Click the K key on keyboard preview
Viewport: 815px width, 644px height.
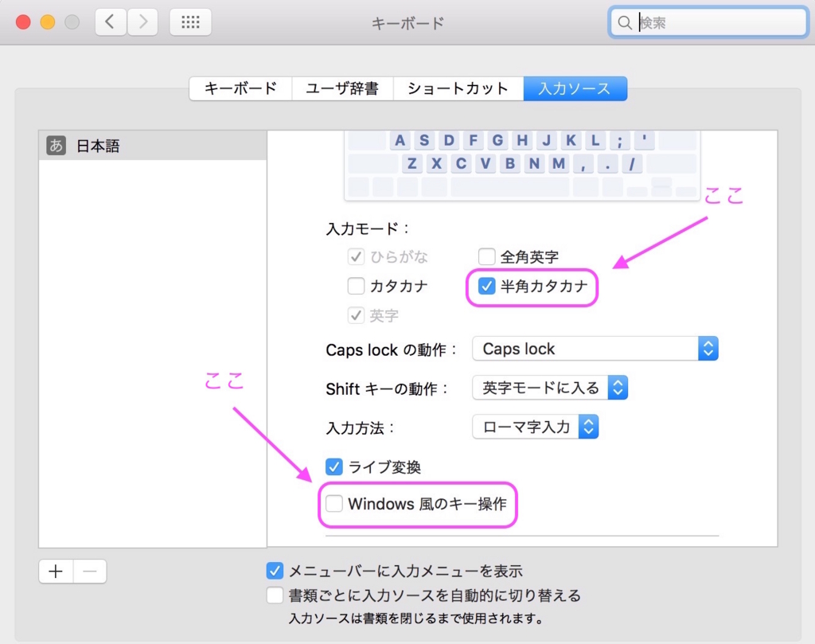pyautogui.click(x=571, y=140)
